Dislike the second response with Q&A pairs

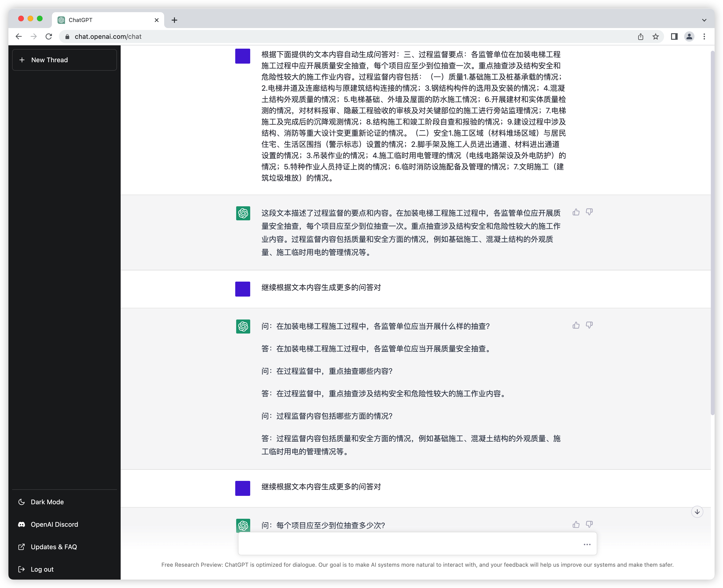click(x=589, y=326)
